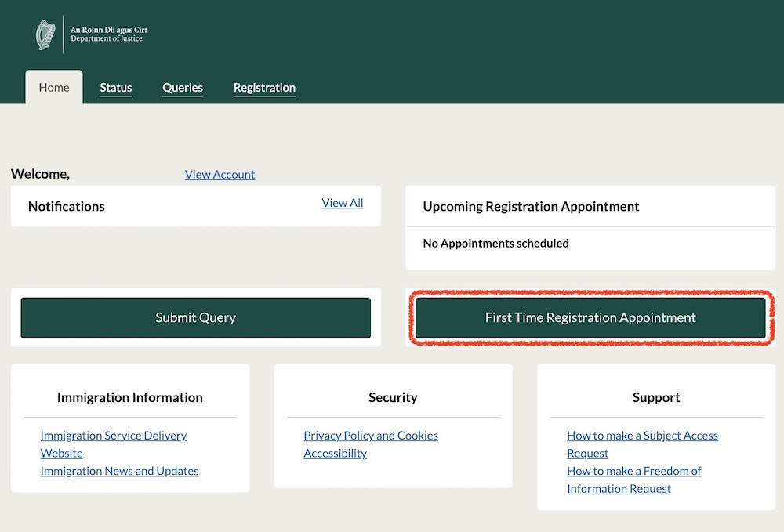
Task: Go to the Queries tab
Action: pos(183,88)
